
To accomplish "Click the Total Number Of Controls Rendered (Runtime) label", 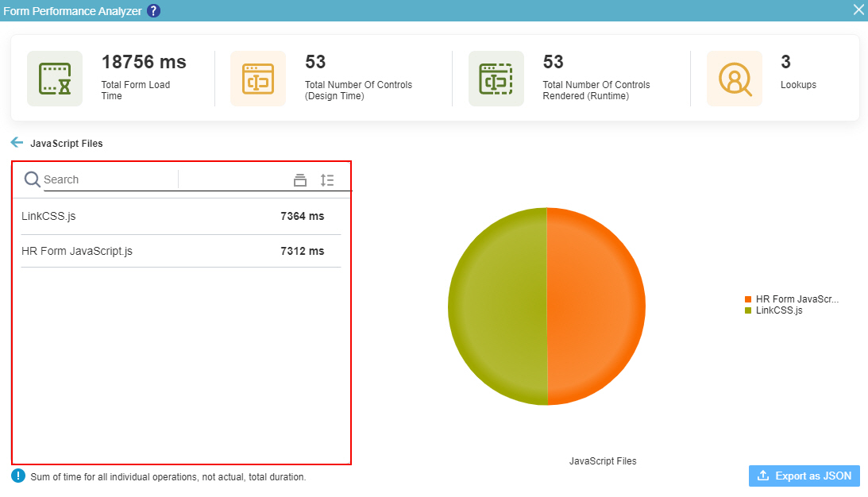I will coord(596,91).
